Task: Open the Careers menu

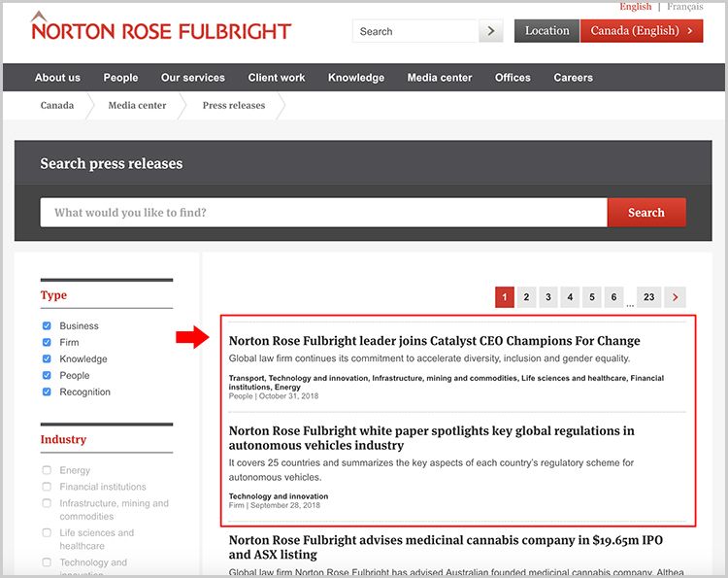Action: point(573,78)
